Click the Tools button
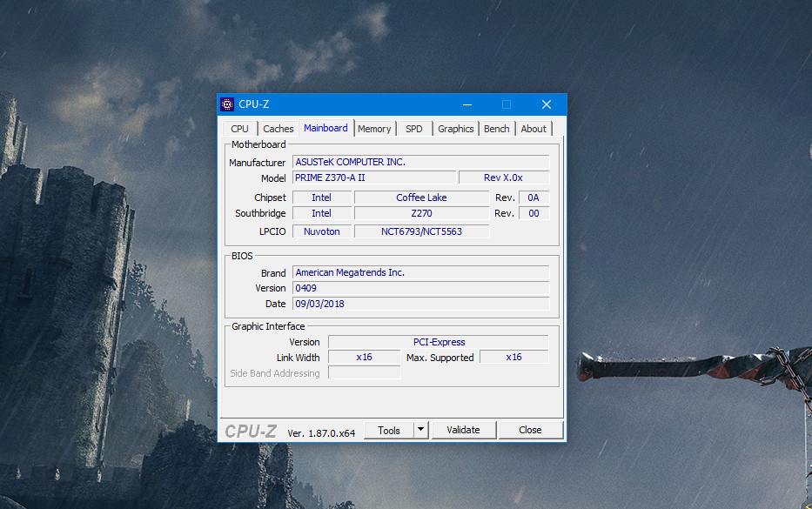The width and height of the screenshot is (812, 509). pos(389,431)
